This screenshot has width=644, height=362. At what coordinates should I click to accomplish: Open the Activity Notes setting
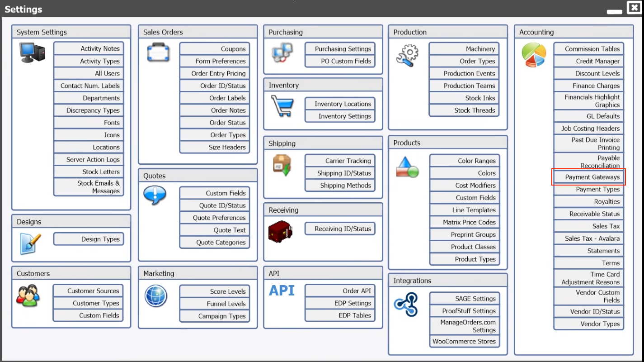tap(89, 48)
